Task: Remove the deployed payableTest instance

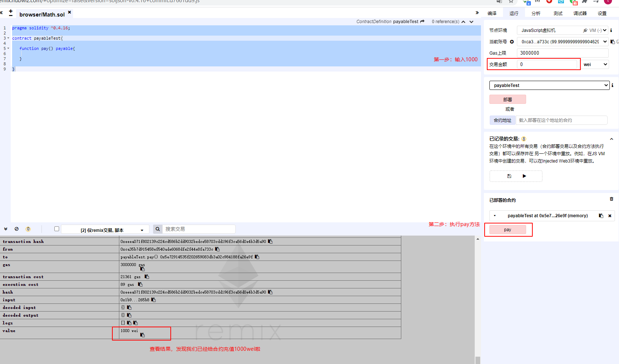Action: point(610,216)
